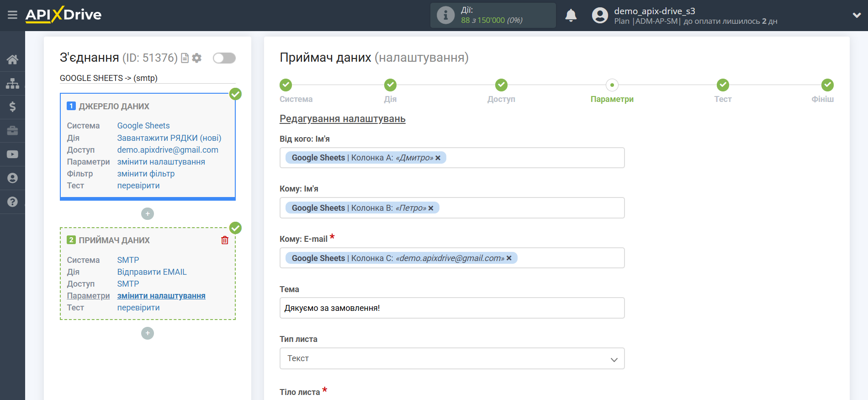Remove the Колонка B «Петро» tag

click(431, 208)
